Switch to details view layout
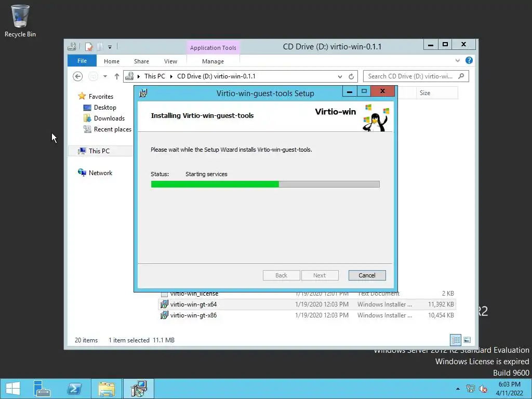 (x=456, y=340)
